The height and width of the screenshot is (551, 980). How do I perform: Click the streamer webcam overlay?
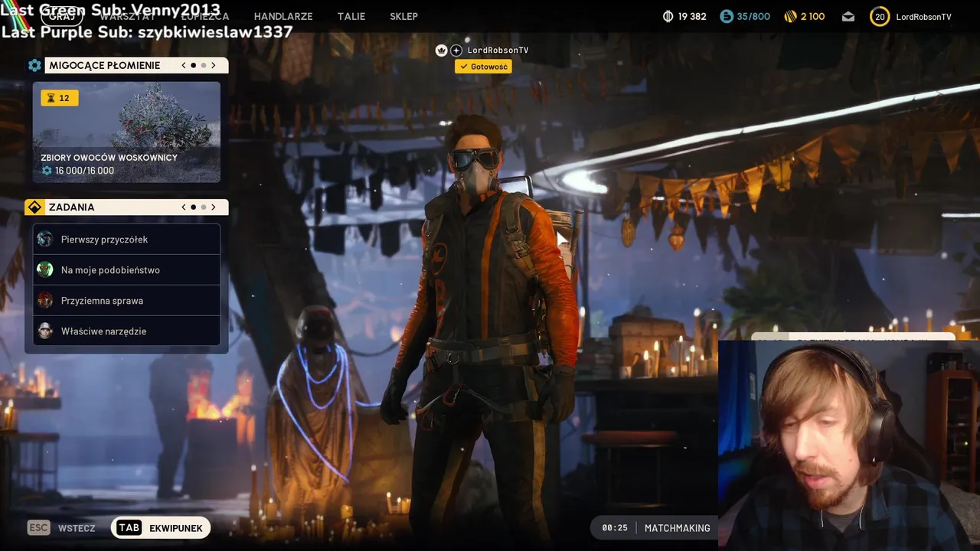tap(849, 445)
